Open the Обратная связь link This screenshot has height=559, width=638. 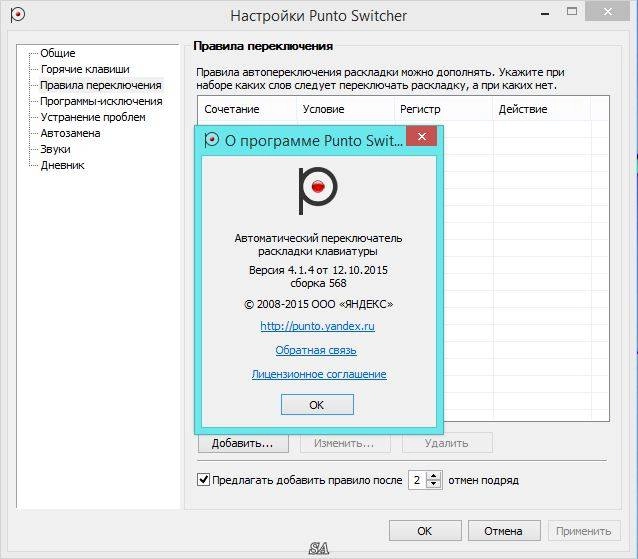tap(316, 350)
